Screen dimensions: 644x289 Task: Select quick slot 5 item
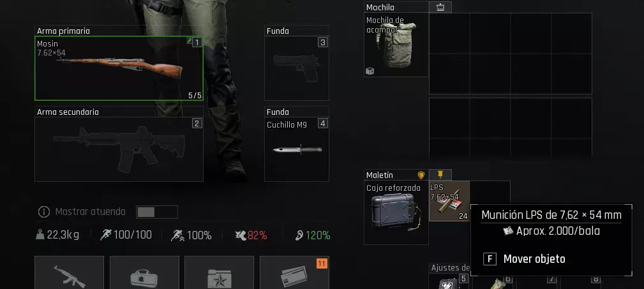449,281
